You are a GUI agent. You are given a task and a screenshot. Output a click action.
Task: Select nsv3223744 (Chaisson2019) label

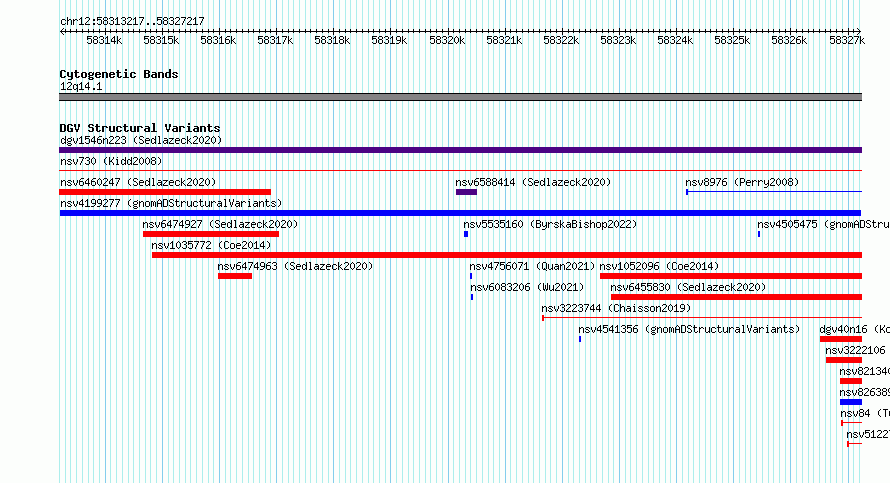pyautogui.click(x=616, y=308)
